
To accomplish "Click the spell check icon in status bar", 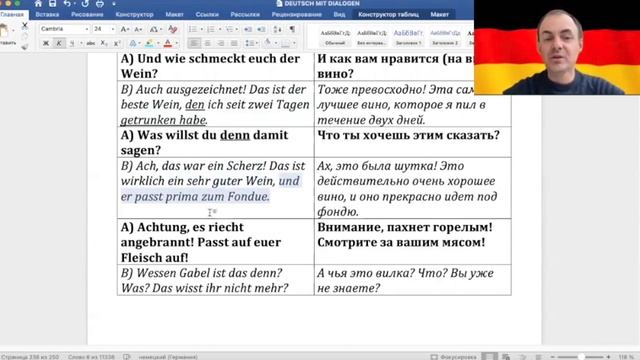I will click(127, 357).
